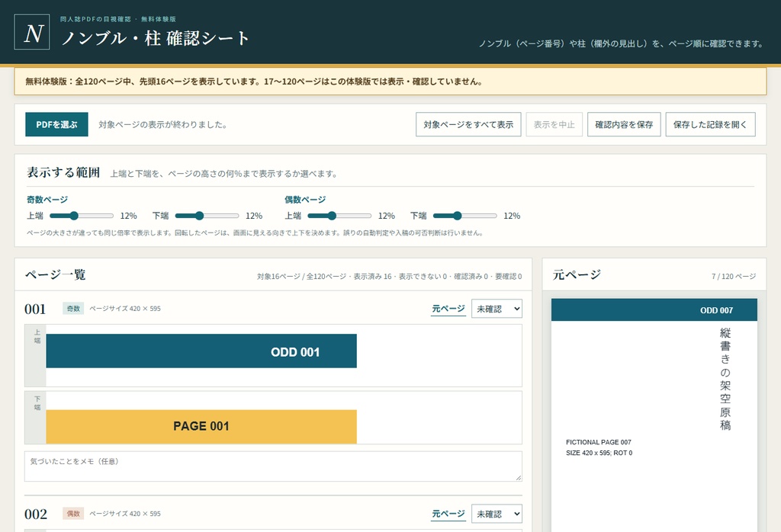Click the '7 / 120 ページ' counter text

click(x=733, y=276)
